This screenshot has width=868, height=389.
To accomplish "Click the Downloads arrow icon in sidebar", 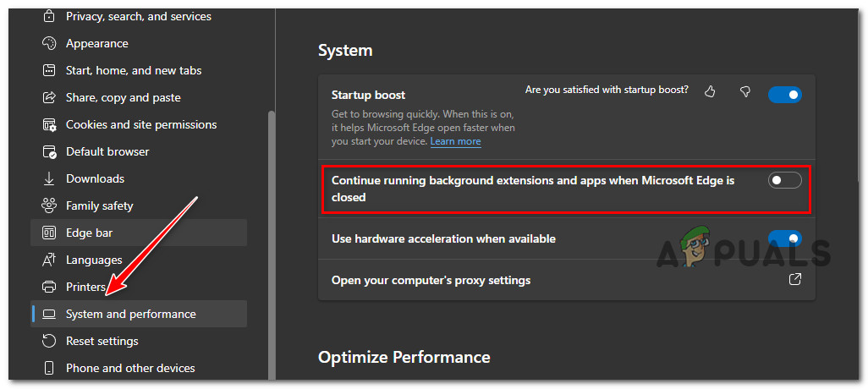I will (49, 178).
